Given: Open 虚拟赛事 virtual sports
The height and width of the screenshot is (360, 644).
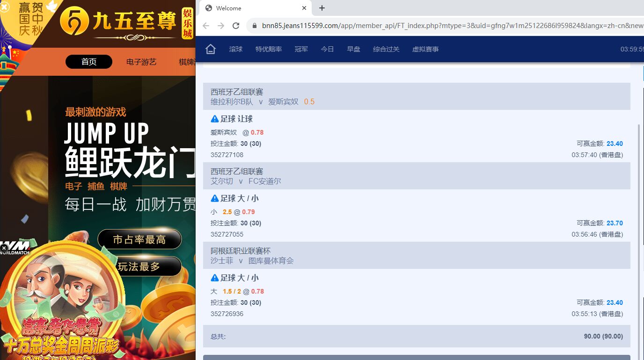Looking at the screenshot, I should tap(425, 49).
